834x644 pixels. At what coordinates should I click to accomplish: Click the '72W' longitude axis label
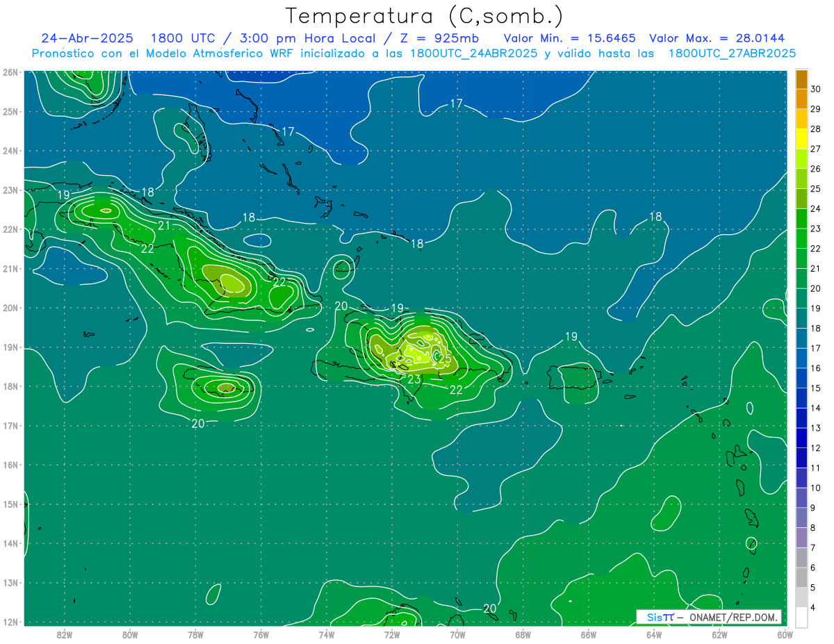(x=392, y=634)
